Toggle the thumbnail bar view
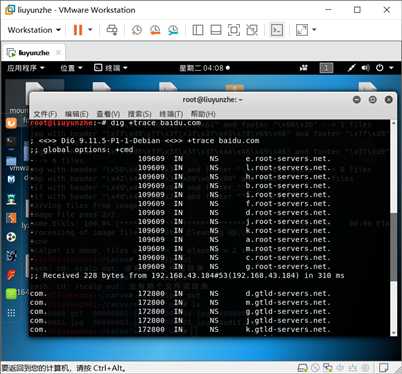 click(x=216, y=30)
